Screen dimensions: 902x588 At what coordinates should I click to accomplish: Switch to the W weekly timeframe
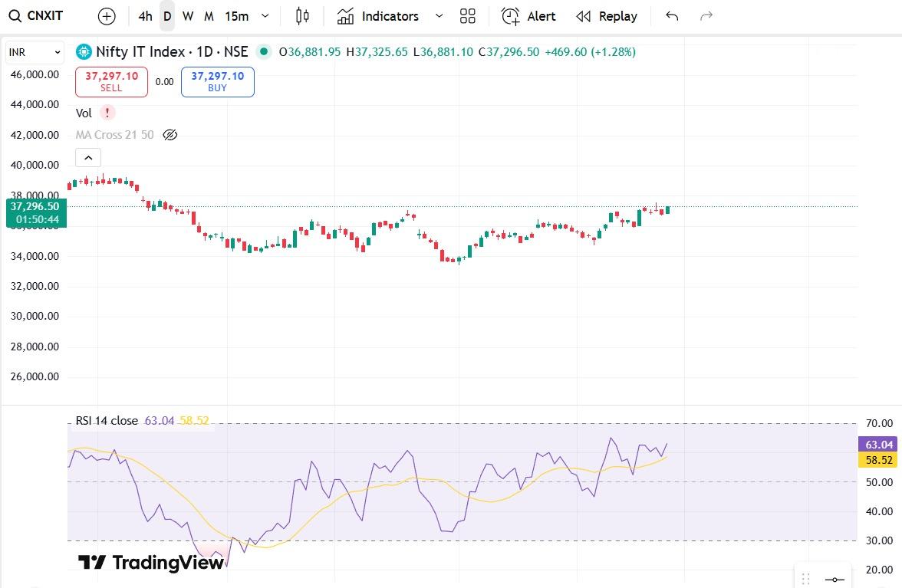coord(187,17)
